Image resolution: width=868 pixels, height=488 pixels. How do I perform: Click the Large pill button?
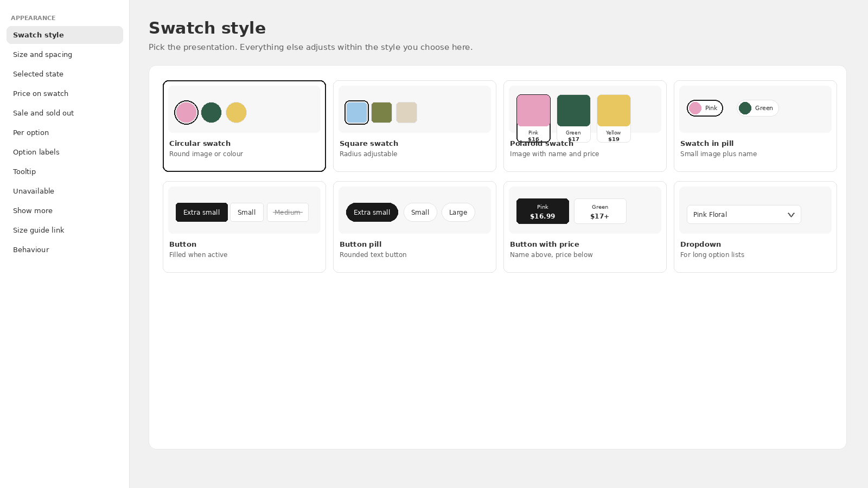[458, 213]
